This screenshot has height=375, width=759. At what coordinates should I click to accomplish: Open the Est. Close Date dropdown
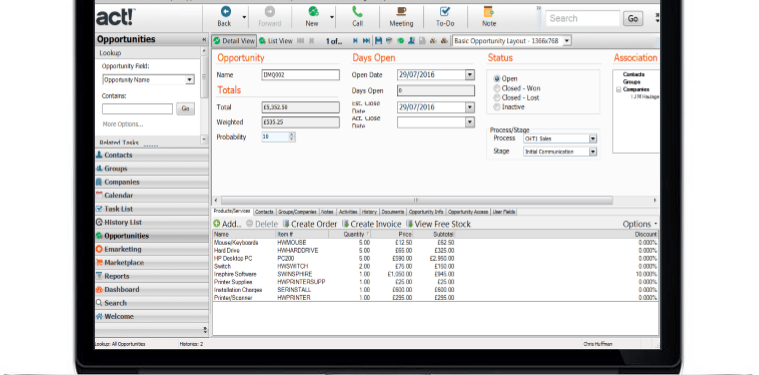point(470,107)
